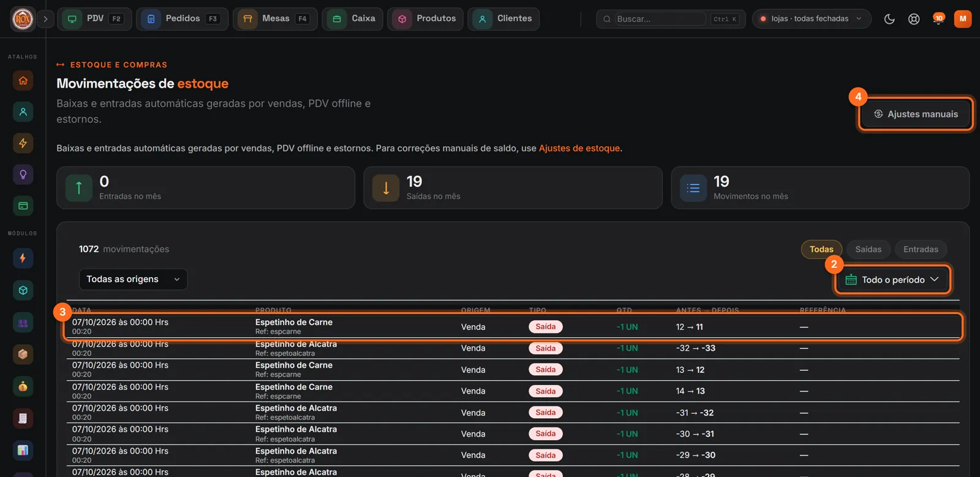Viewport: 980px width, 477px height.
Task: Click the brown package module icon
Action: tap(23, 354)
